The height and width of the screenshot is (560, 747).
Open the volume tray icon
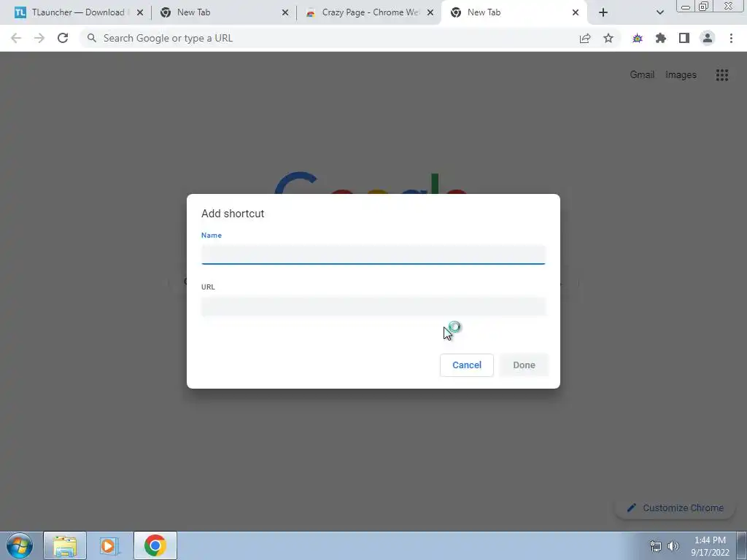pyautogui.click(x=673, y=546)
